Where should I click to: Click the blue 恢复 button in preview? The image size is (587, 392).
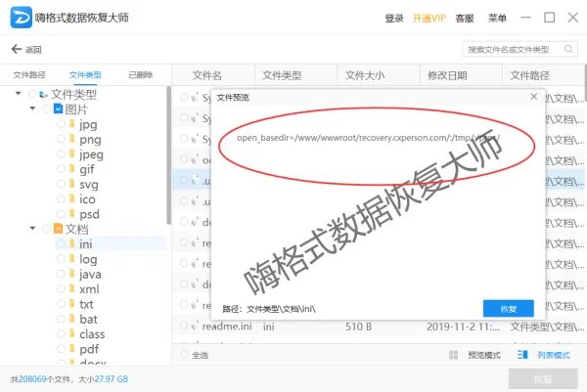509,309
